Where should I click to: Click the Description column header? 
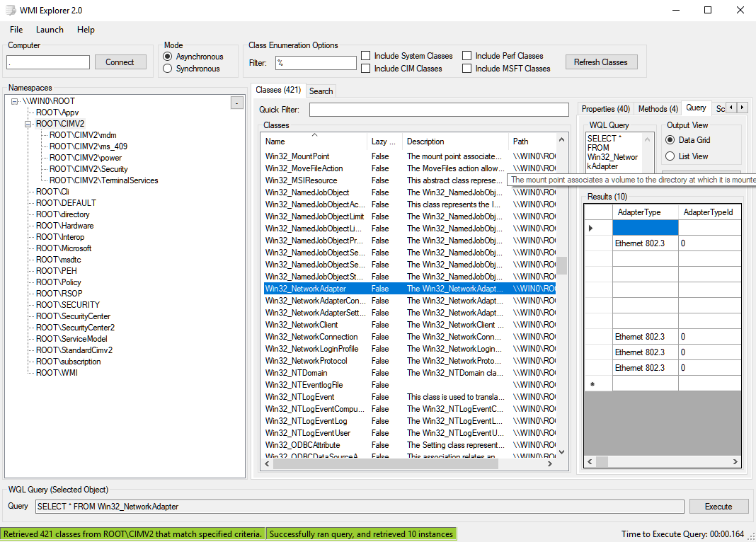[455, 142]
